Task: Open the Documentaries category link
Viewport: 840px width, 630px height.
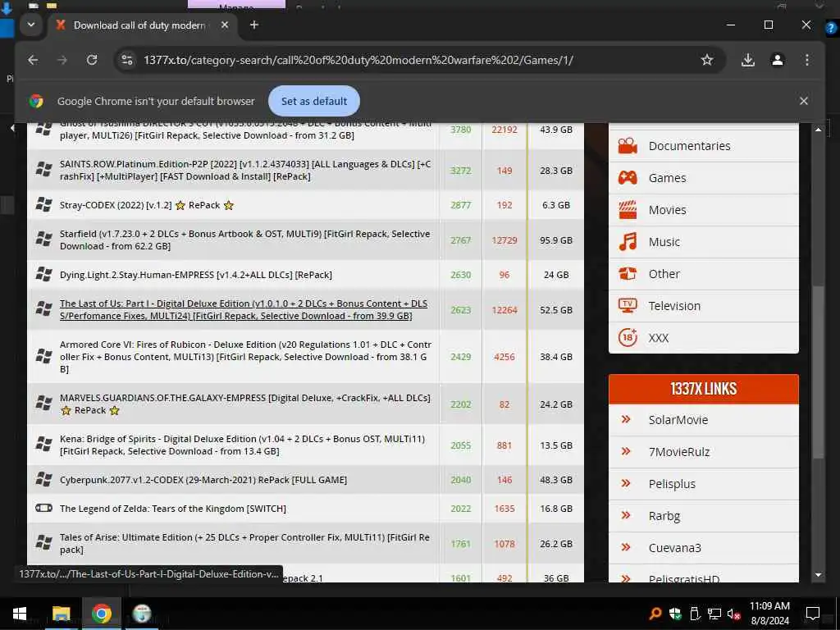Action: (x=689, y=146)
